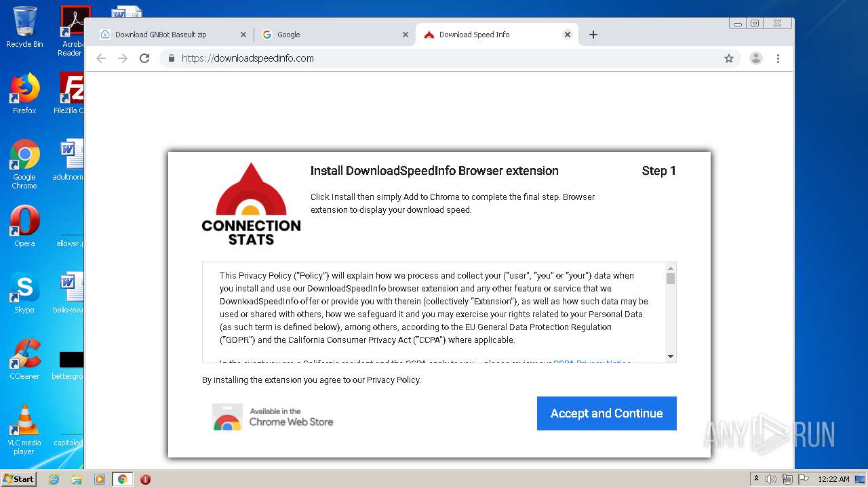Click the privacy policy scroll down arrow
This screenshot has width=868, height=488.
click(671, 357)
